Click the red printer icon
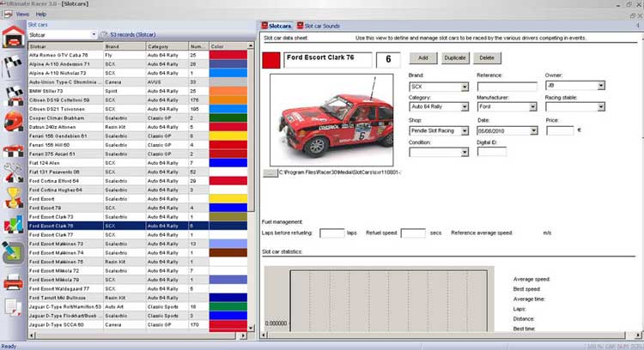The width and height of the screenshot is (644, 350). 13,280
